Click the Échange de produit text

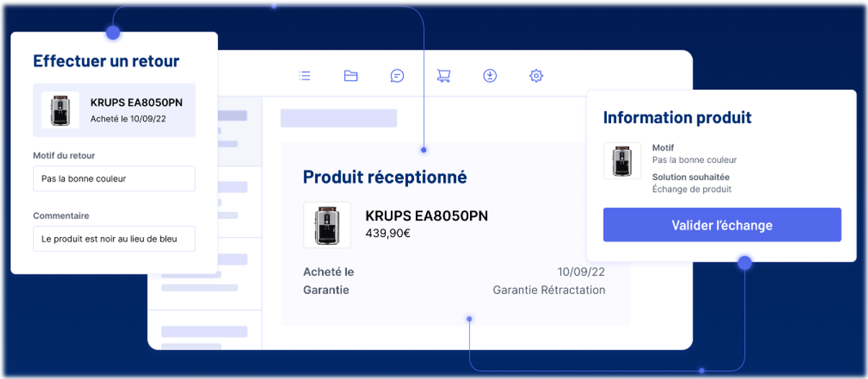coord(692,189)
